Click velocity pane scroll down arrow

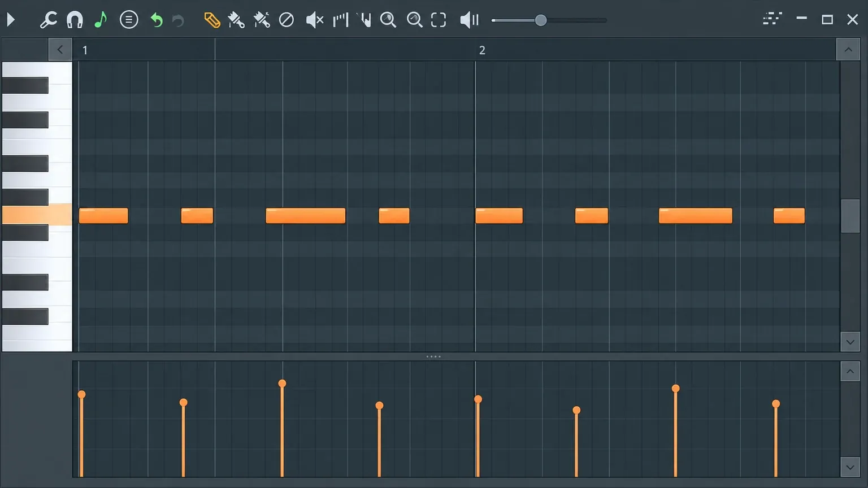point(850,467)
